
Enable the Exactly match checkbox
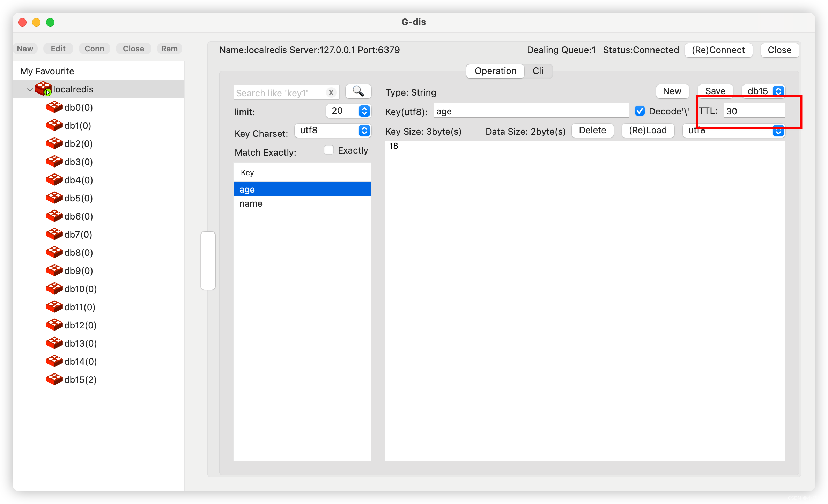[328, 150]
